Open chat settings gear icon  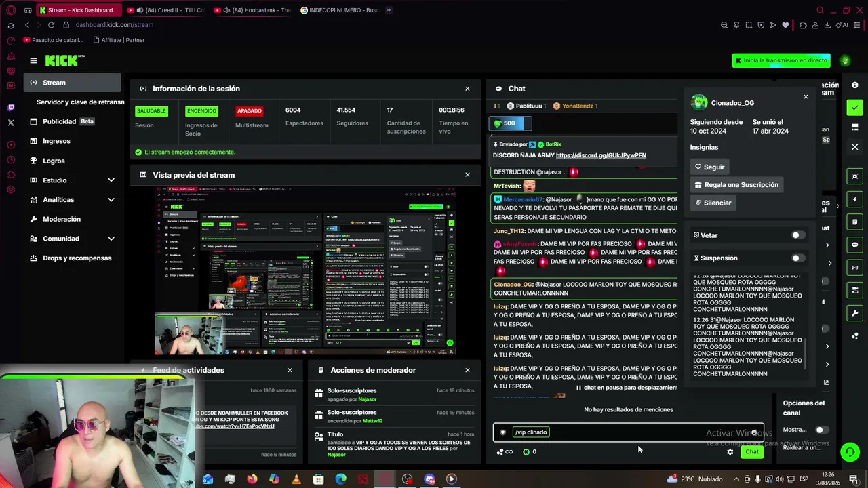(730, 452)
